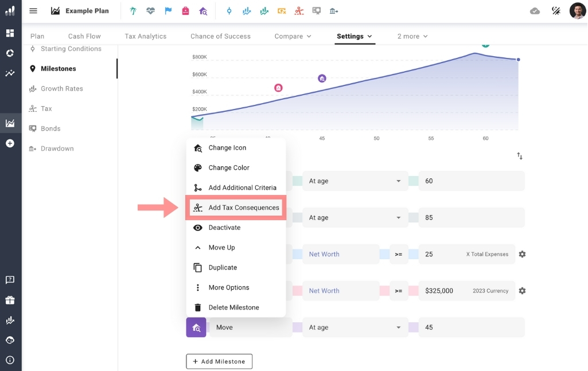Viewport: 588px width, 371px height.
Task: Click the palm tree milestone icon in toolbar
Action: tap(133, 11)
